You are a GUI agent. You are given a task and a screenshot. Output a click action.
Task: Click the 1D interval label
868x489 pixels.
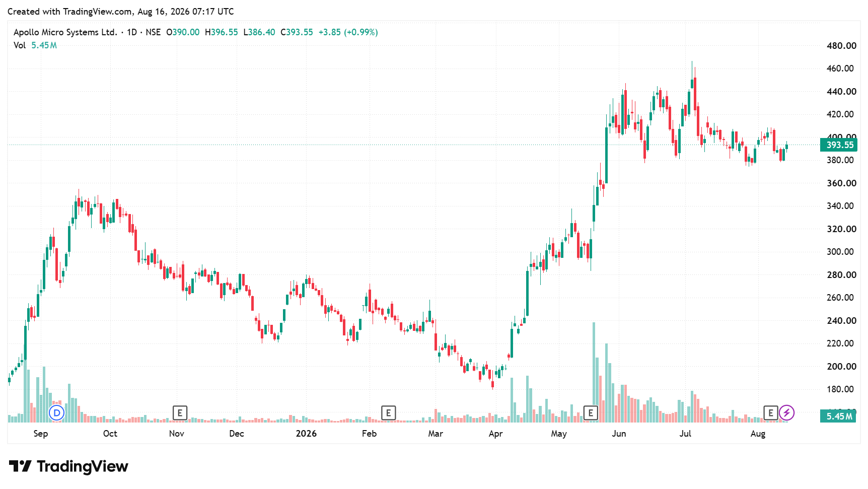132,32
